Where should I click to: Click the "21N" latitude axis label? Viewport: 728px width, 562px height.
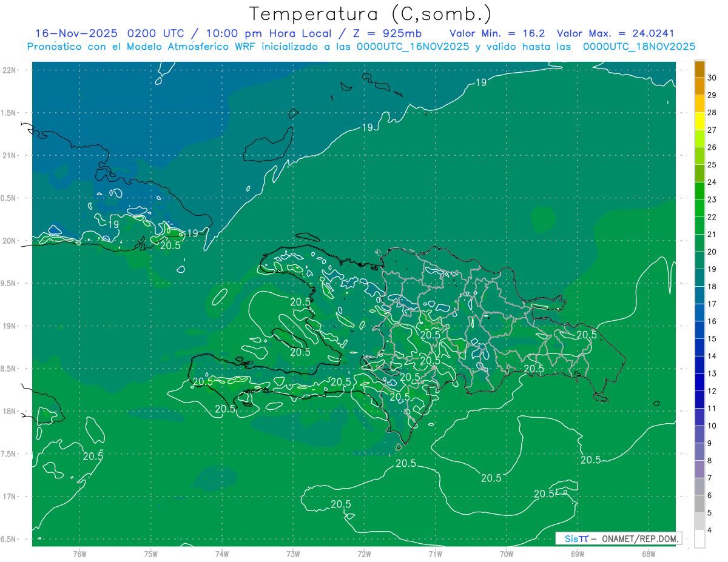9,155
